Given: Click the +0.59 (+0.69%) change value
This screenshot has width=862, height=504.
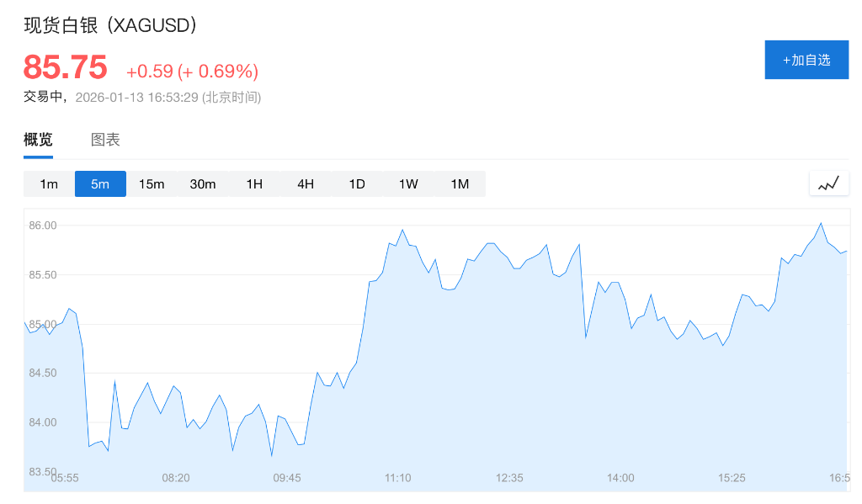Looking at the screenshot, I should [x=192, y=71].
